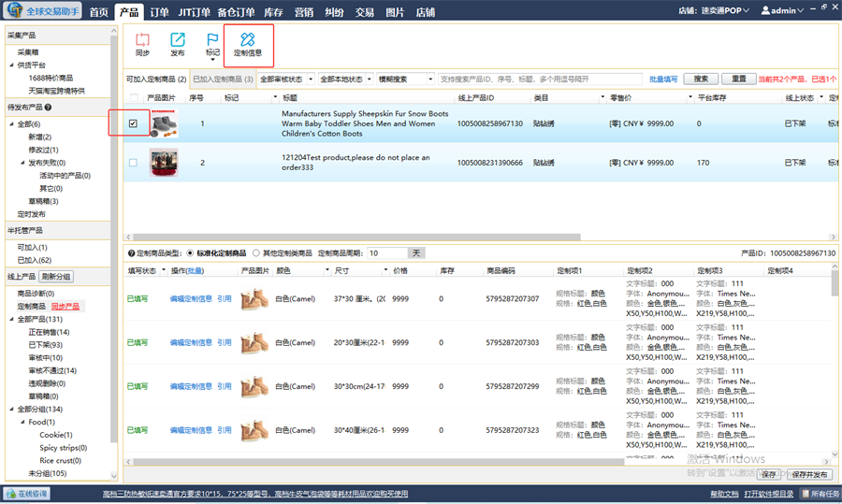Click the 同步产品 link
This screenshot has width=842, height=504.
65,307
